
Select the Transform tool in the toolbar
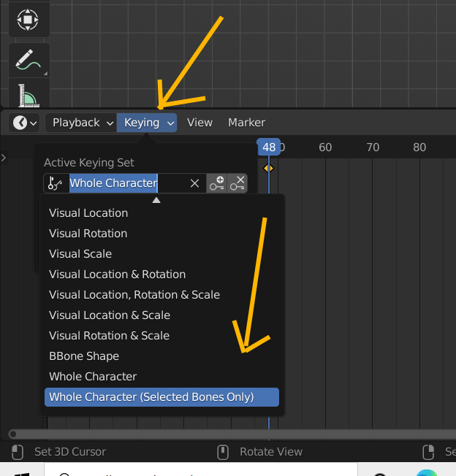click(x=28, y=19)
